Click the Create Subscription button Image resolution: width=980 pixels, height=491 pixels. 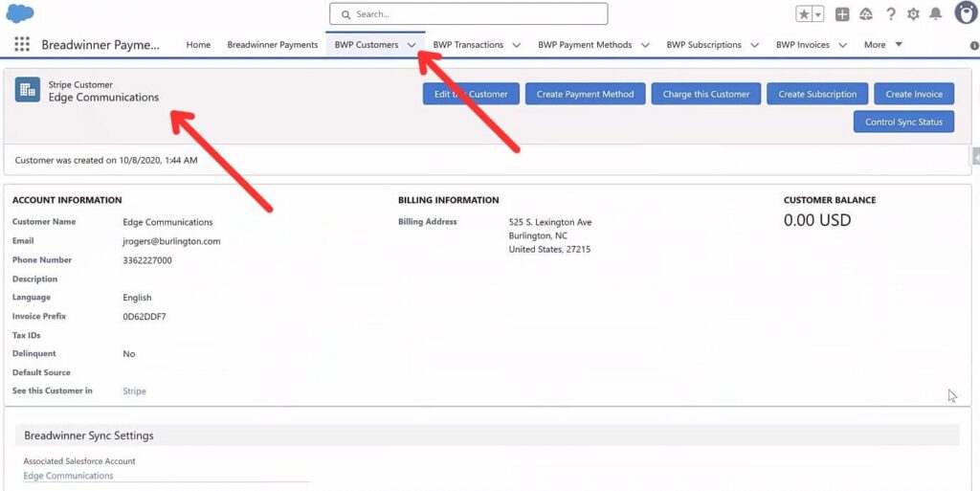coord(817,94)
